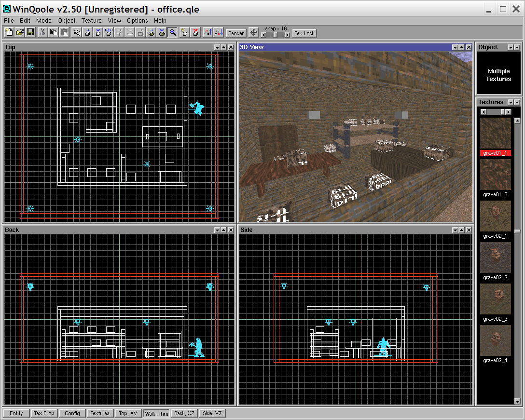This screenshot has height=420, width=525.
Task: Select the magnifying glass zoom tool
Action: point(172,32)
